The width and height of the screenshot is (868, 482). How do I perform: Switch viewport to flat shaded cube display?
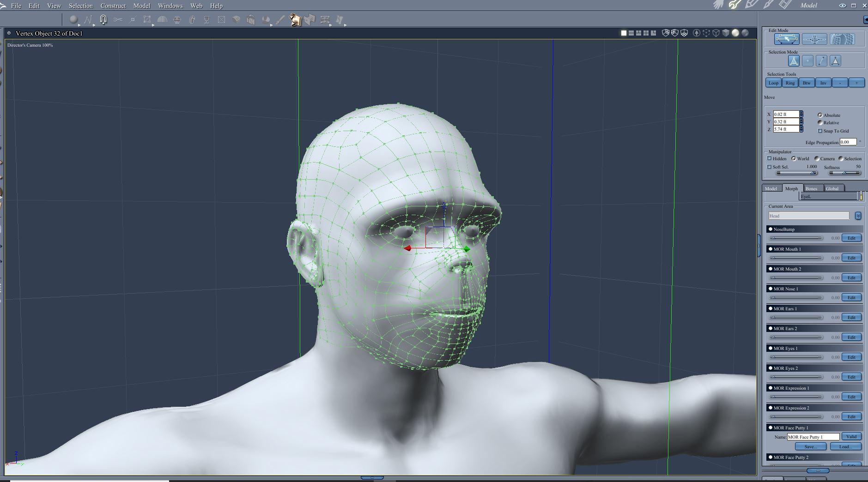[x=726, y=33]
